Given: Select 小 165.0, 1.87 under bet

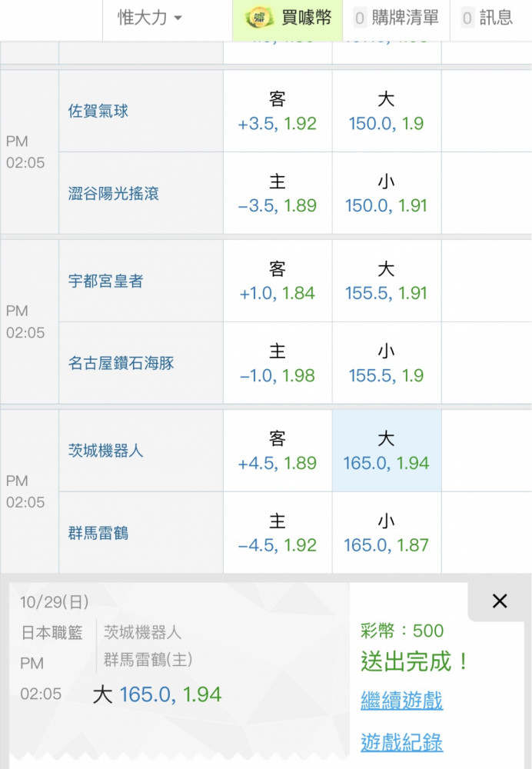Looking at the screenshot, I should click(387, 533).
